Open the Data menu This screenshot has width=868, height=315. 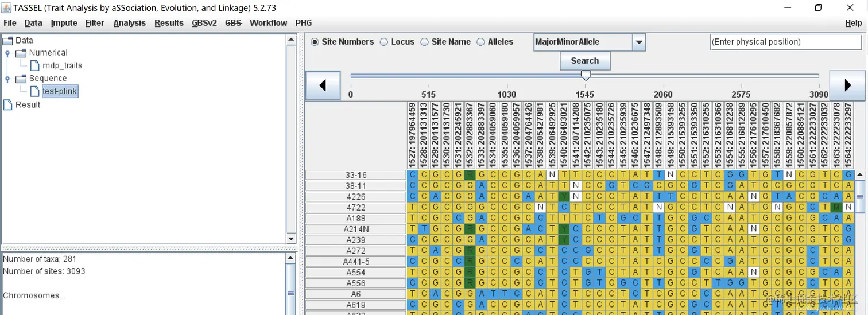click(33, 23)
